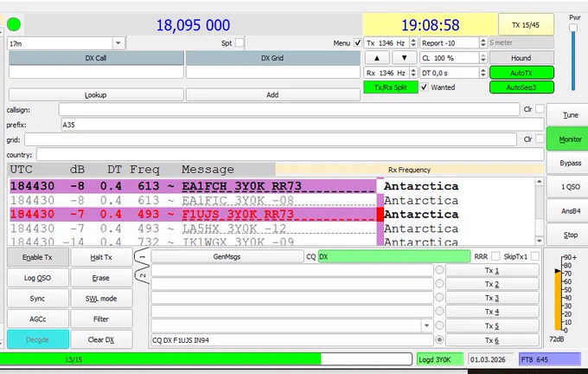Click the Enable Tx button

tap(37, 257)
